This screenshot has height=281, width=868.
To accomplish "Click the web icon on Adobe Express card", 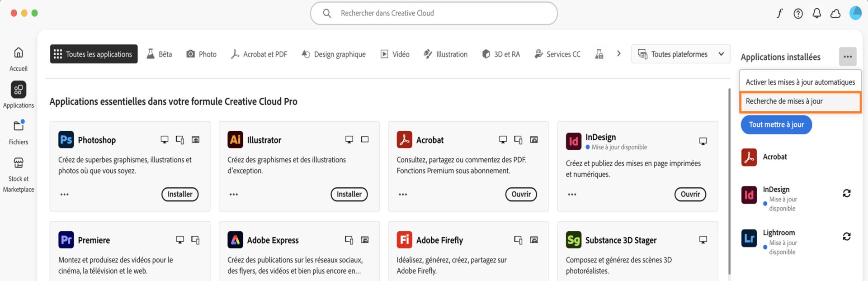I will tap(365, 240).
